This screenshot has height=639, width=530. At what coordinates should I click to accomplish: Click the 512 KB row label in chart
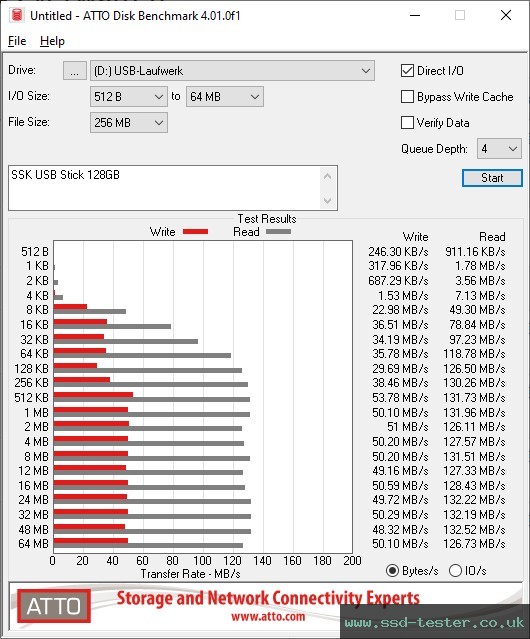pos(31,398)
